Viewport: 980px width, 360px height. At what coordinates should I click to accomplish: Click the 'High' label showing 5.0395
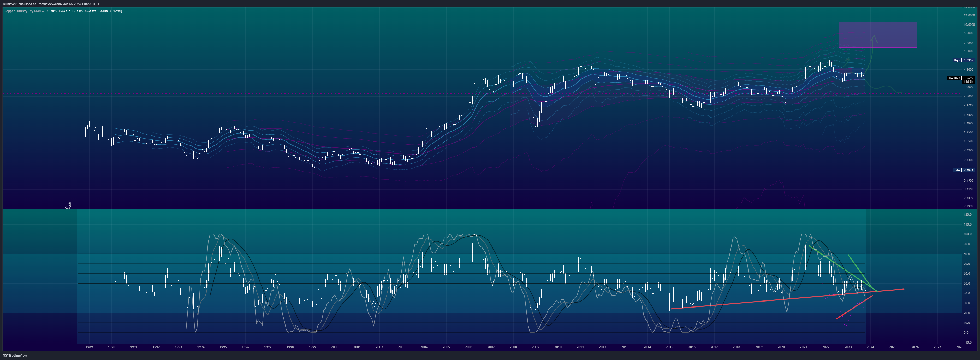pyautogui.click(x=964, y=60)
